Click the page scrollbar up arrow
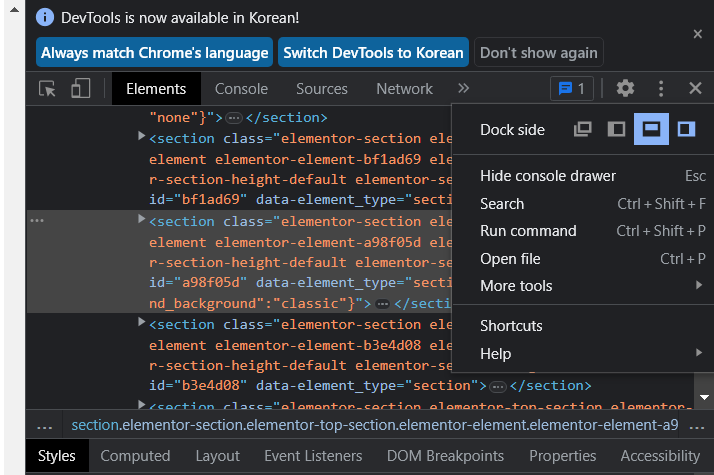Image resolution: width=714 pixels, height=475 pixels. pos(15,10)
